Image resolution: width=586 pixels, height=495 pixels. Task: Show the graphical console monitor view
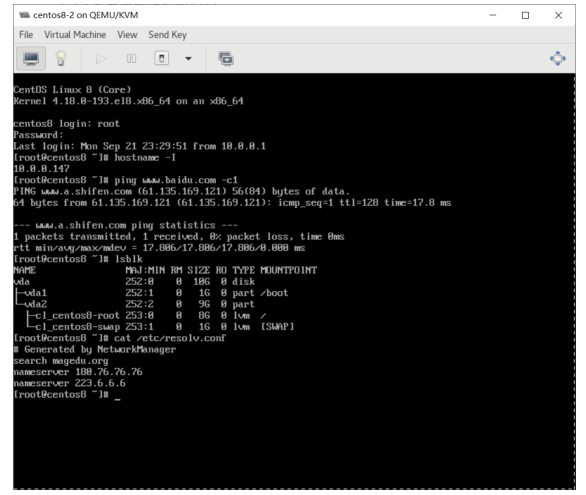click(x=31, y=58)
